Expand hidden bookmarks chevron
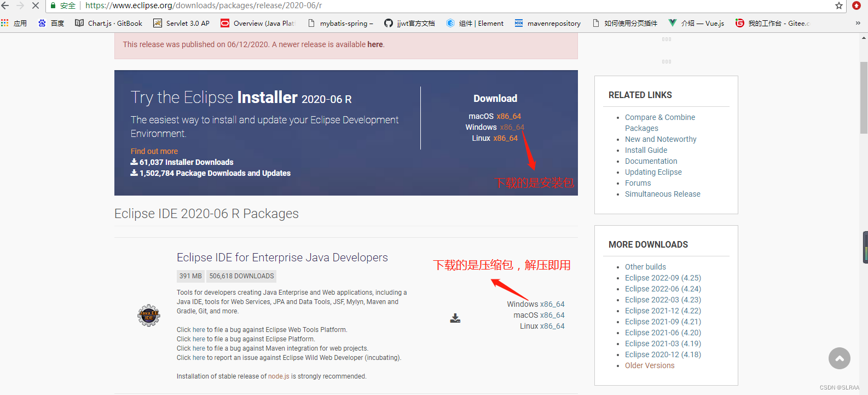Image resolution: width=868 pixels, height=395 pixels. click(858, 23)
